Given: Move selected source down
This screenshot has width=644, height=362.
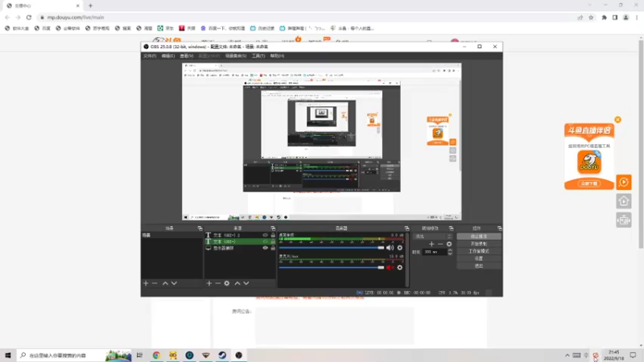Looking at the screenshot, I should point(246,283).
